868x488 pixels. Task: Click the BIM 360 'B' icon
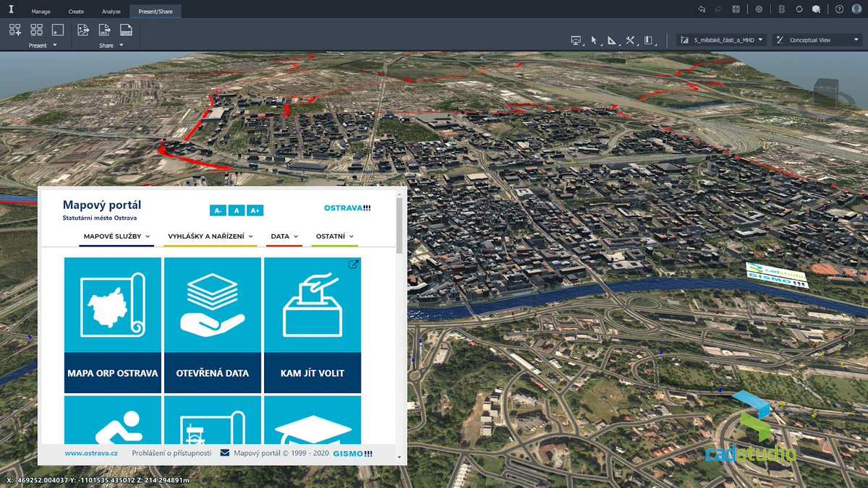click(782, 9)
